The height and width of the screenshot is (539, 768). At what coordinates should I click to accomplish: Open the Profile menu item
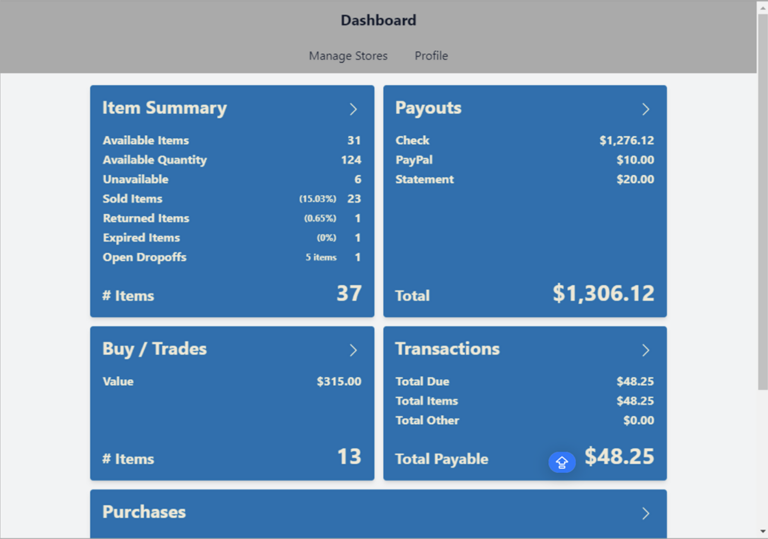pos(431,56)
